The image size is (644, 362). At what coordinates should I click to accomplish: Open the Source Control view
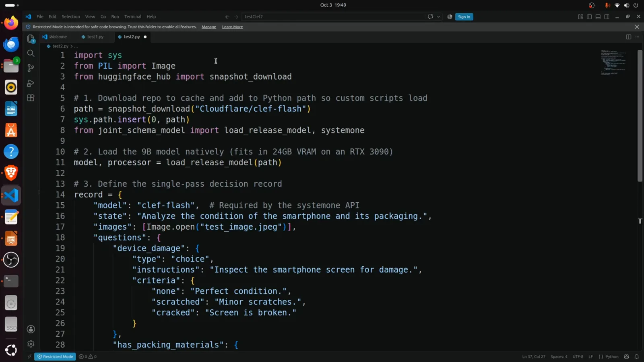click(x=31, y=68)
